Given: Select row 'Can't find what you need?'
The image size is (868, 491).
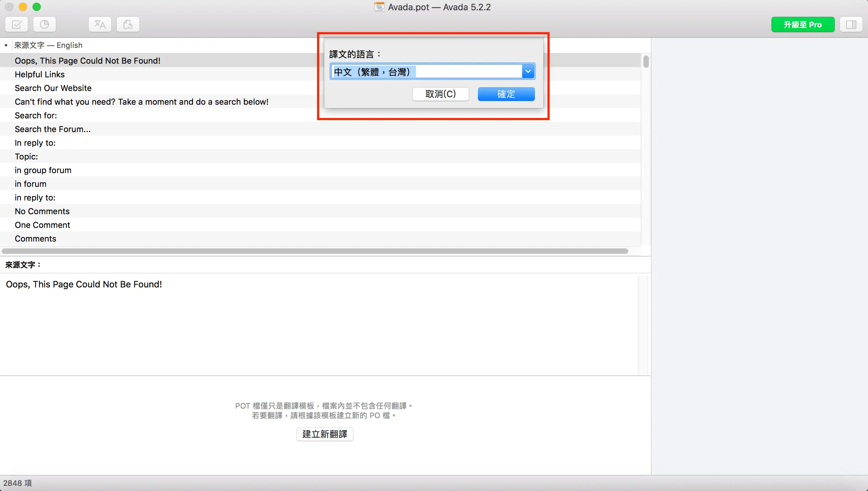Looking at the screenshot, I should click(320, 102).
